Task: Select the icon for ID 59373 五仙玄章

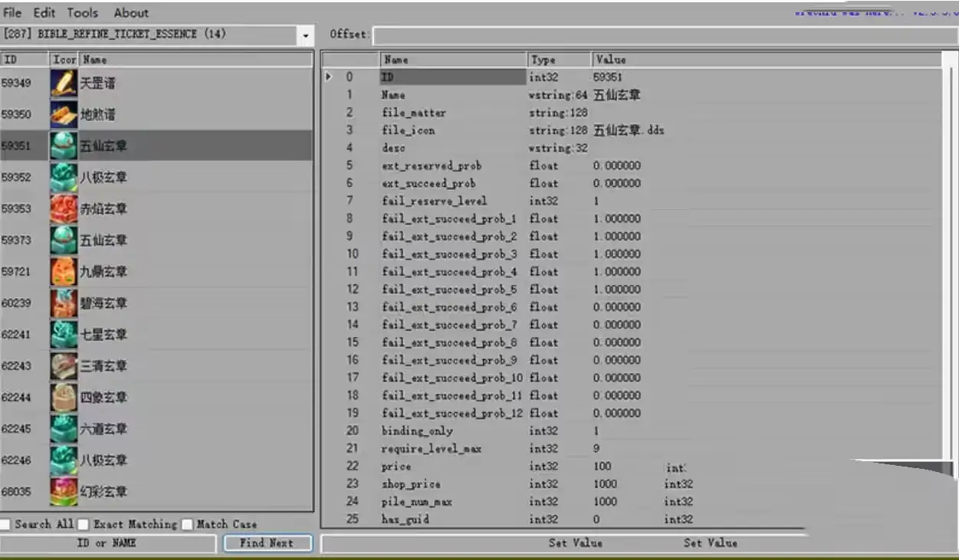Action: coord(64,240)
